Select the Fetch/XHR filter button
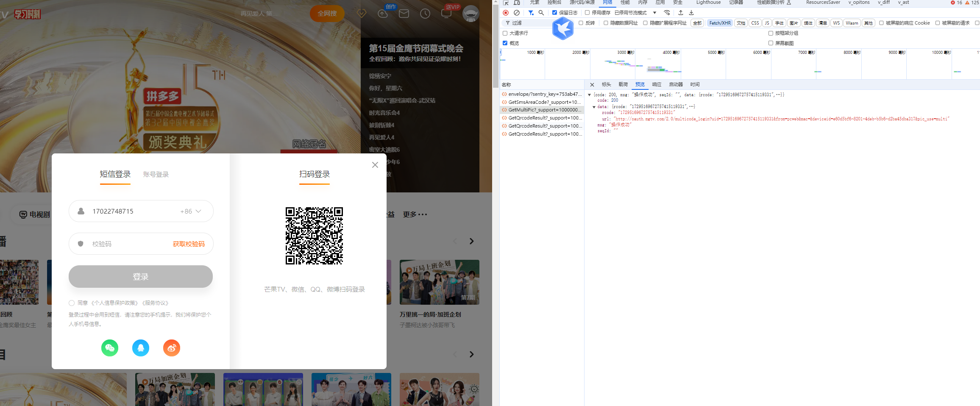Image resolution: width=980 pixels, height=406 pixels. pos(720,23)
